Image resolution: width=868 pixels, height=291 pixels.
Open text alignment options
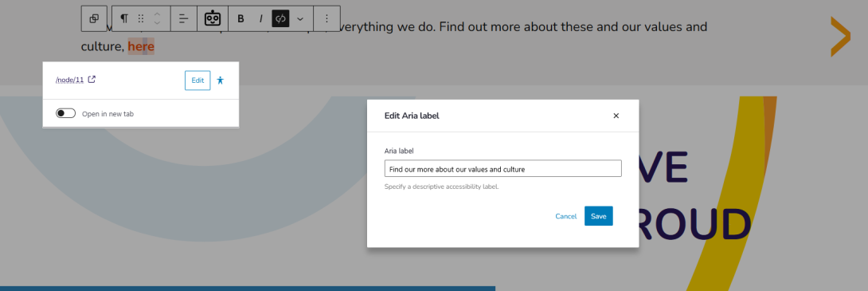184,18
